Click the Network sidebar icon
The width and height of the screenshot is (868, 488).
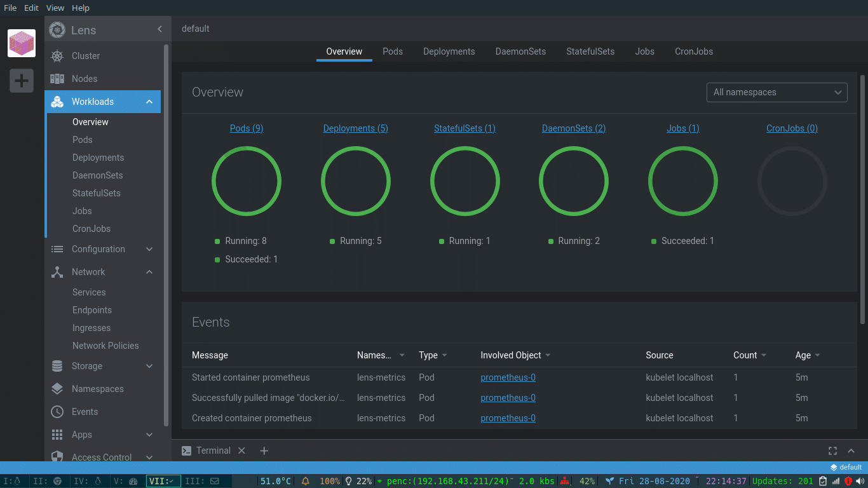(x=57, y=271)
